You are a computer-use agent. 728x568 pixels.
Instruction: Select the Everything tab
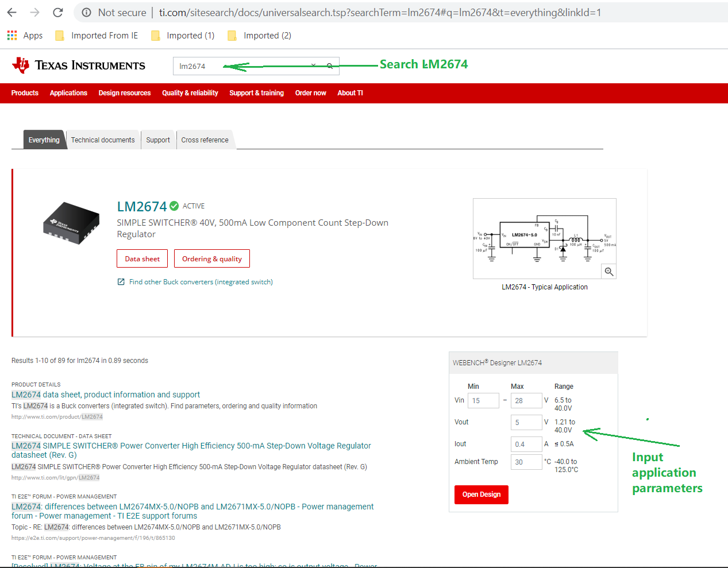pyautogui.click(x=44, y=140)
